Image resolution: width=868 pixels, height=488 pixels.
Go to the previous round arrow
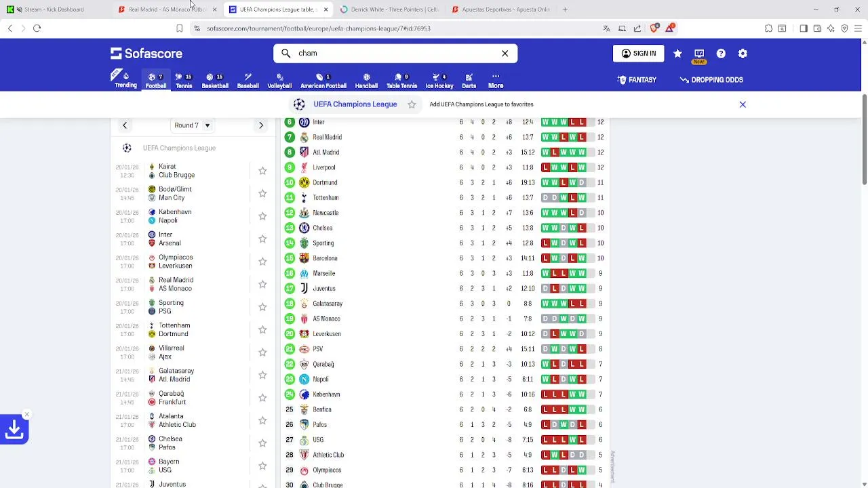(125, 125)
